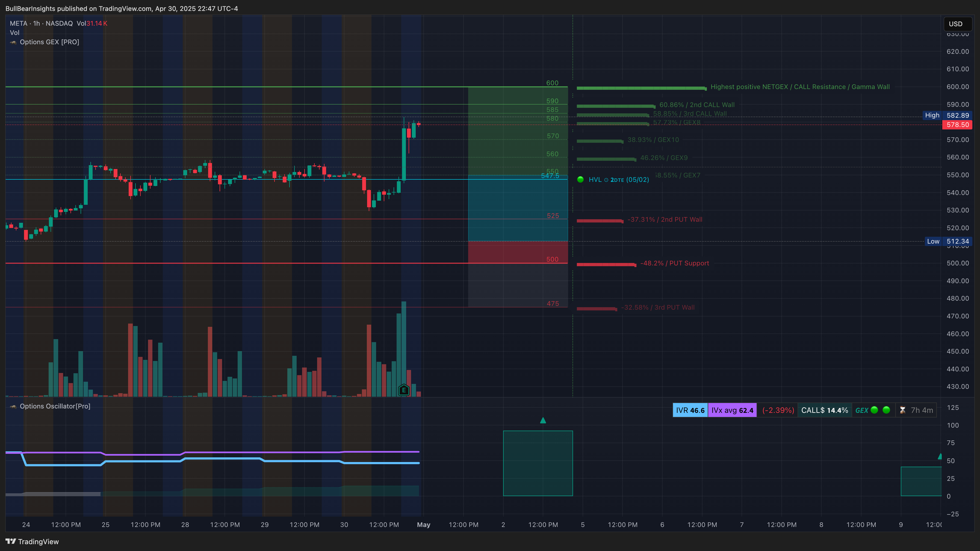The image size is (980, 551).
Task: Click the 7h 4m countdown text
Action: tap(922, 410)
